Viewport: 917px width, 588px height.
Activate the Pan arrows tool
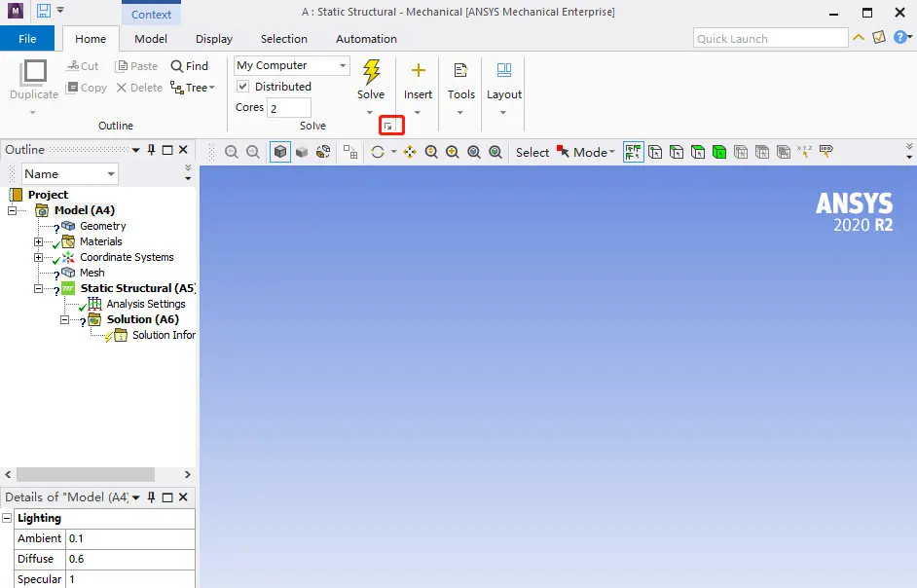pyautogui.click(x=410, y=152)
